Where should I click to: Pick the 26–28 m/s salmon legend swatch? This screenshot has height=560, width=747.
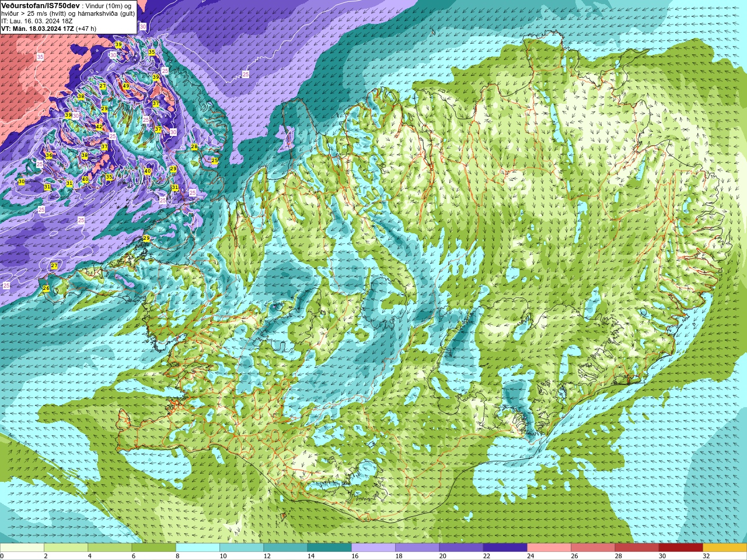593,548
